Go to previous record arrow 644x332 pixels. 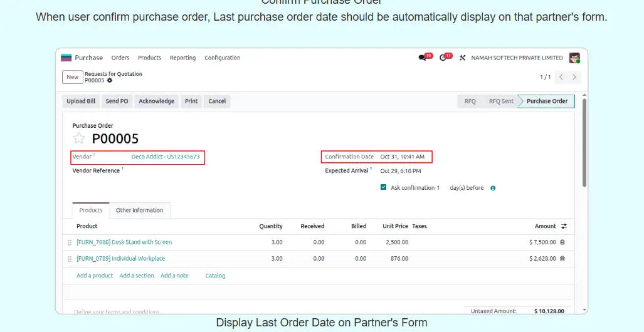point(561,77)
